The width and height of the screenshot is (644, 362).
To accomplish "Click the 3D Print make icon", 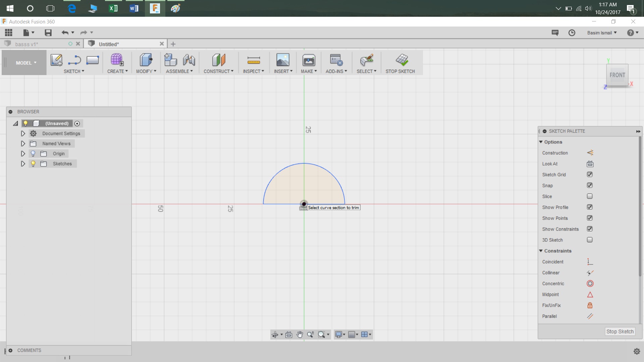I will [309, 60].
